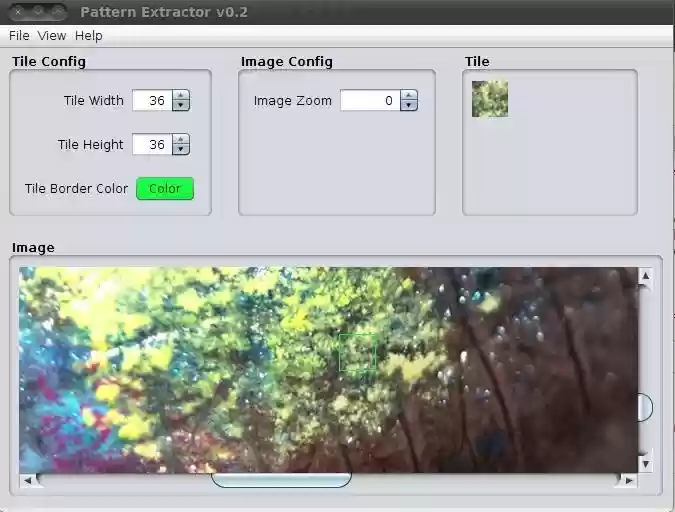
Task: Decrease Image Zoom with down arrow
Action: click(x=409, y=106)
